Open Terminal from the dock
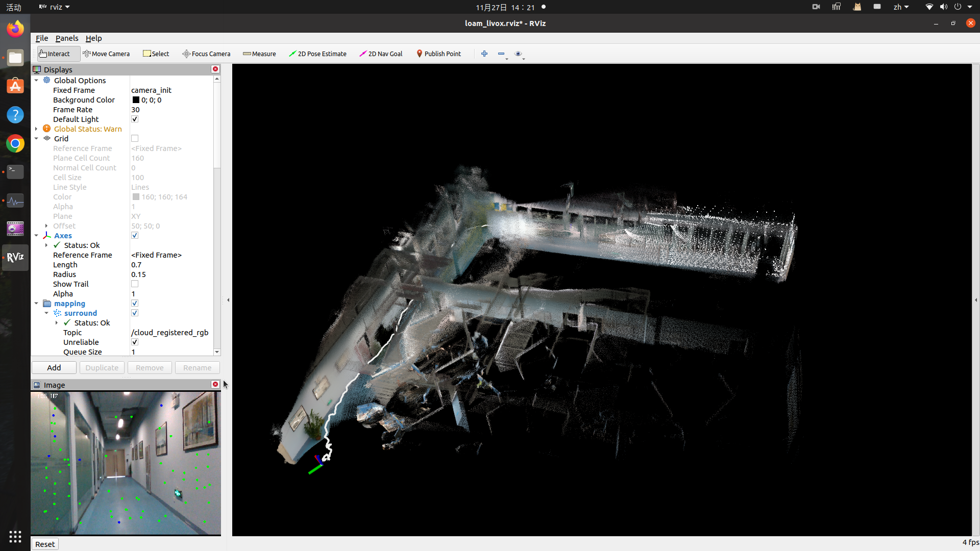 (15, 172)
